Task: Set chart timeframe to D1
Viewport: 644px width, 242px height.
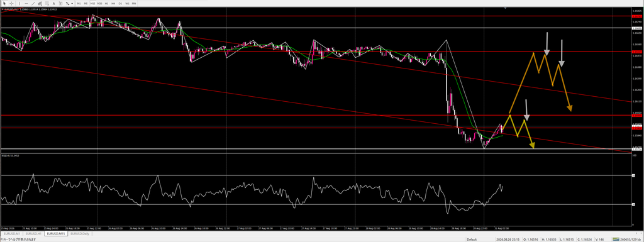Action: (120, 3)
